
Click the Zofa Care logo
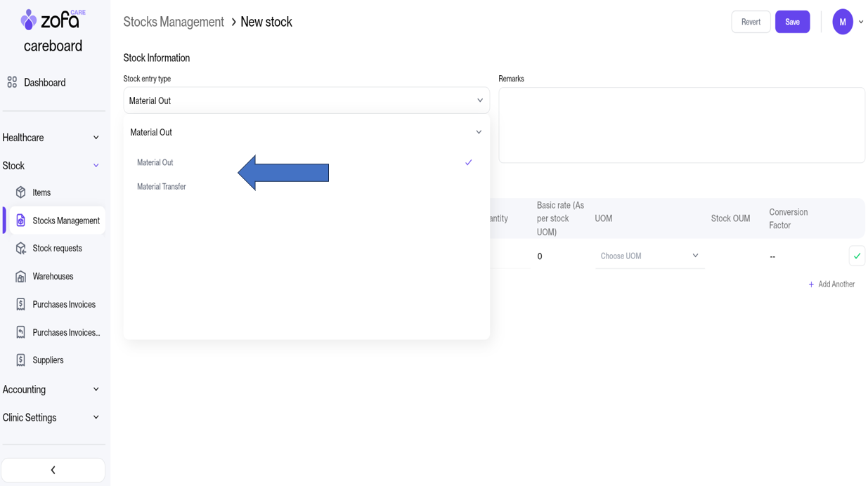(x=53, y=20)
